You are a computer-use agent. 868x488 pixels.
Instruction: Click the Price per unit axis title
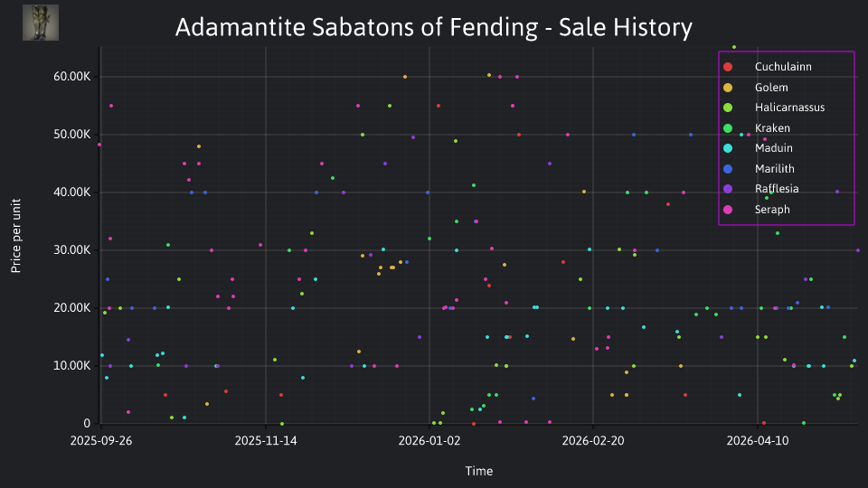click(x=16, y=236)
